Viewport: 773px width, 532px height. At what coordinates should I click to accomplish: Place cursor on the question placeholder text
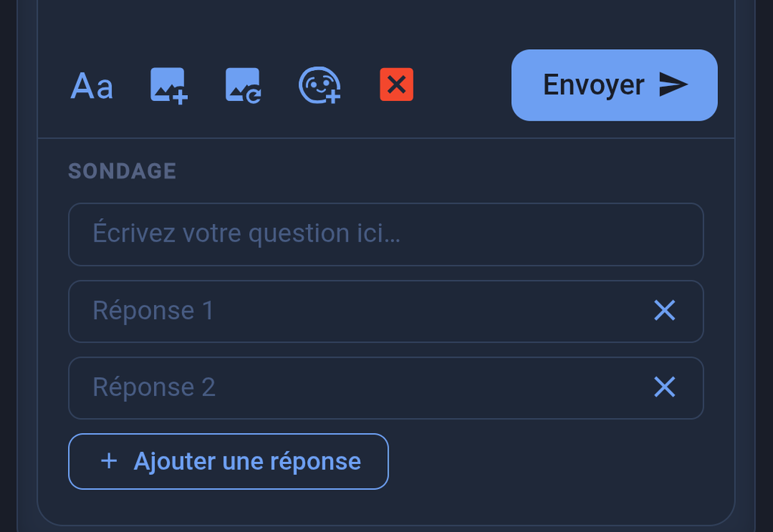(x=247, y=233)
